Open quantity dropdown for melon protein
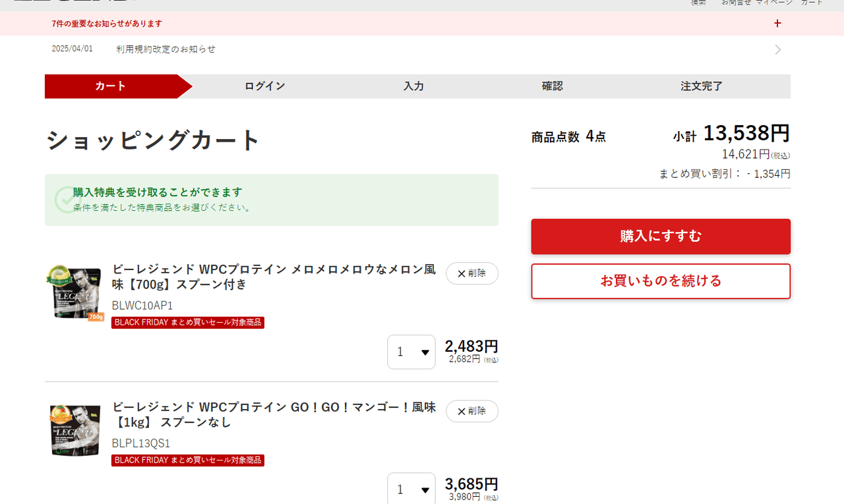Screen dimensions: 844x504 point(411,352)
